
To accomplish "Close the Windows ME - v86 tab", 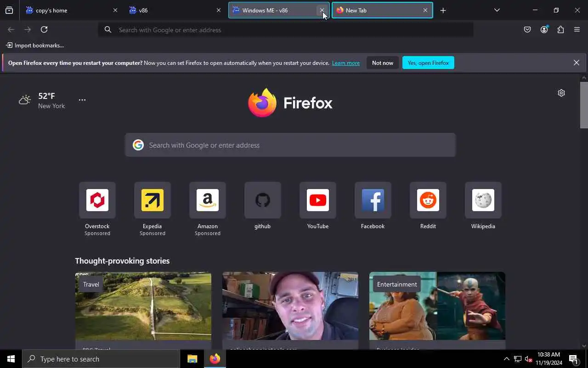I will tap(322, 10).
